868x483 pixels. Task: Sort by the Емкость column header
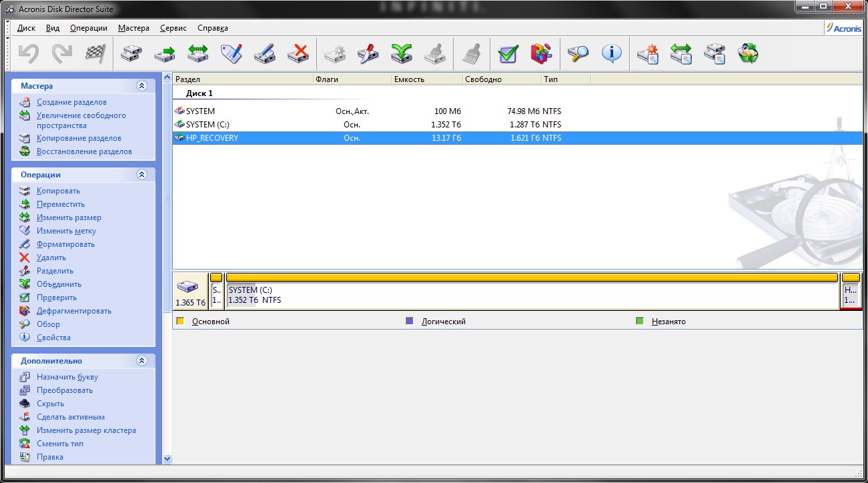point(428,79)
